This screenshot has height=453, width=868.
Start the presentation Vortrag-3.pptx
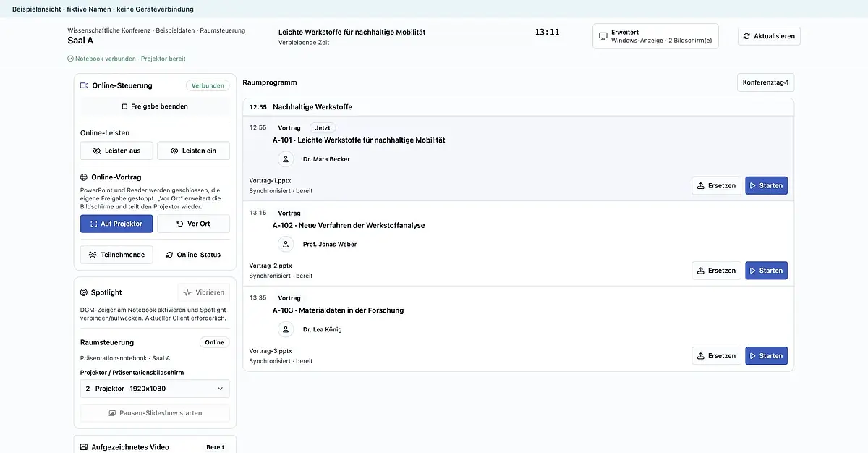(x=766, y=356)
